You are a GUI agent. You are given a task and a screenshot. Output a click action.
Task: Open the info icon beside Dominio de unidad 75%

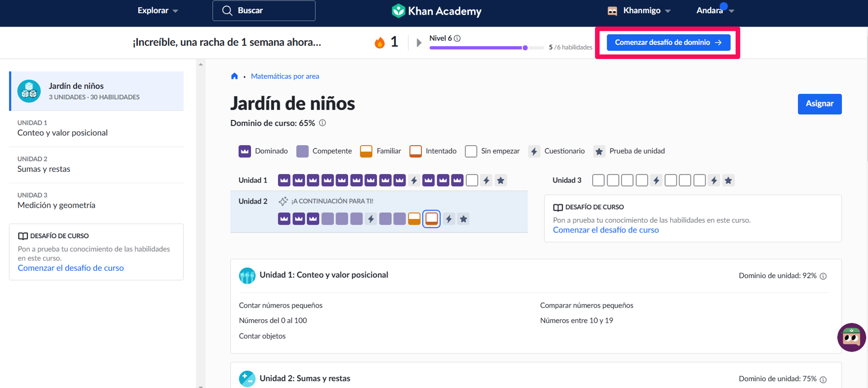(823, 380)
